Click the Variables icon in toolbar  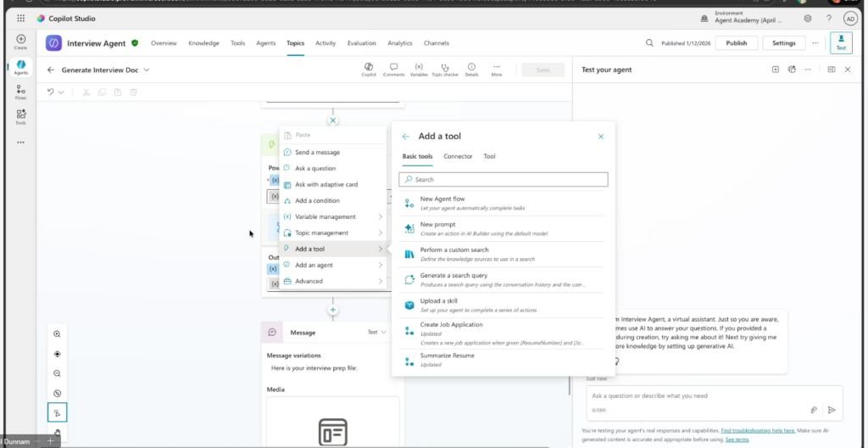419,69
